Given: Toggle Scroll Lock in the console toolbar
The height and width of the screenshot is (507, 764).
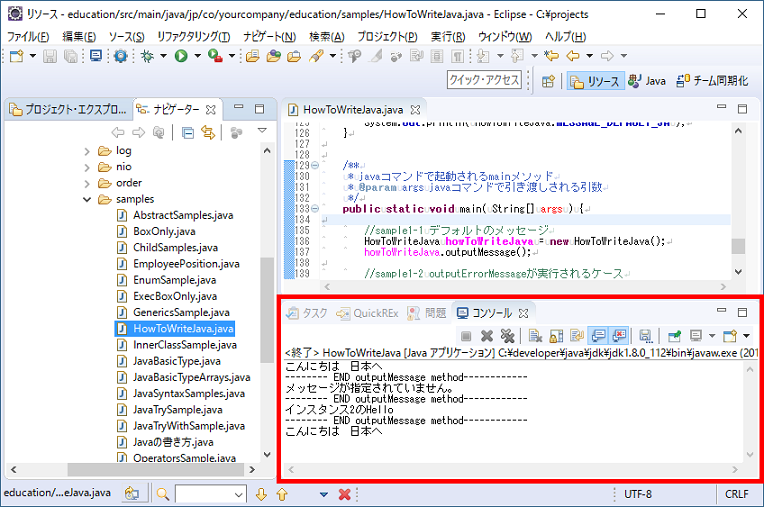Looking at the screenshot, I should [x=555, y=336].
